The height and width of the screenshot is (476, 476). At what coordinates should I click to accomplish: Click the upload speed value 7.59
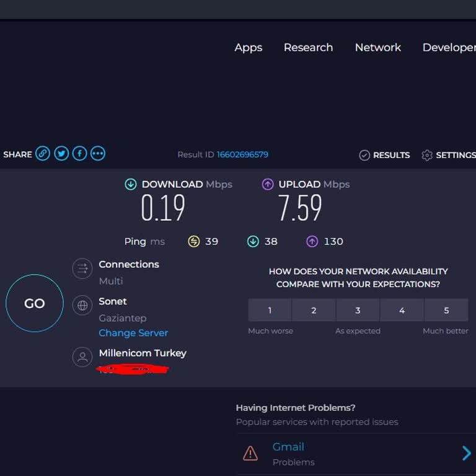(300, 208)
